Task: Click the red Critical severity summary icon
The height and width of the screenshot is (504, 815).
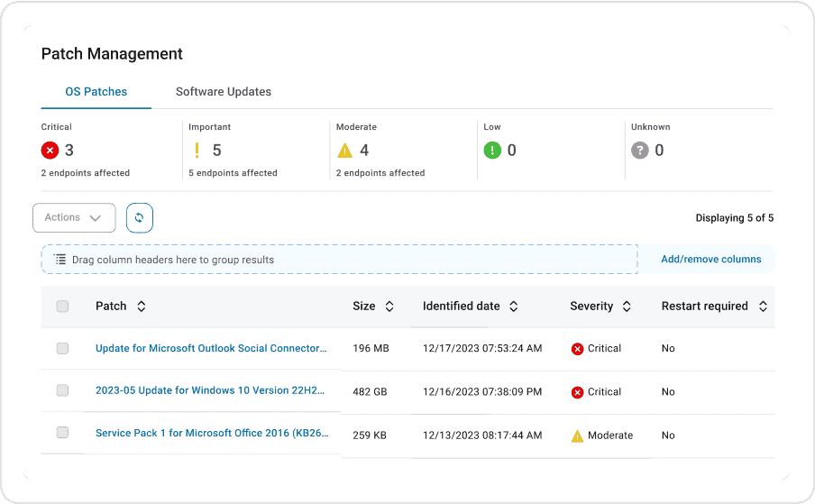Action: pos(50,151)
